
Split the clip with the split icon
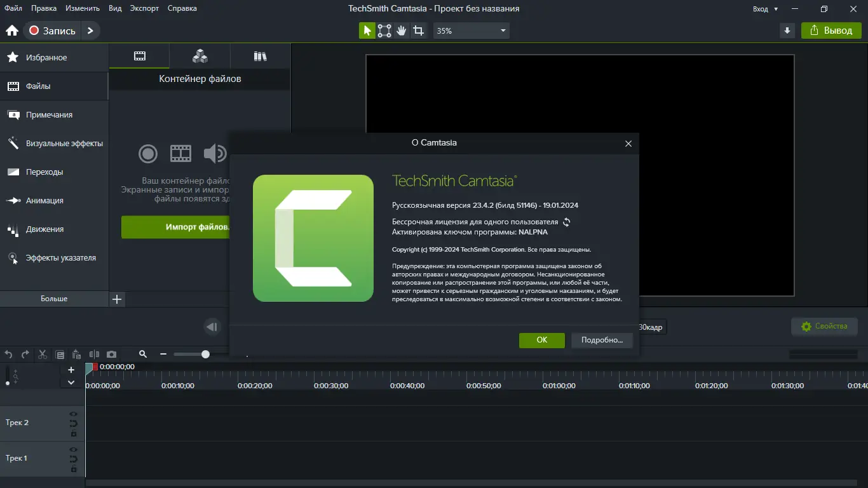point(94,355)
